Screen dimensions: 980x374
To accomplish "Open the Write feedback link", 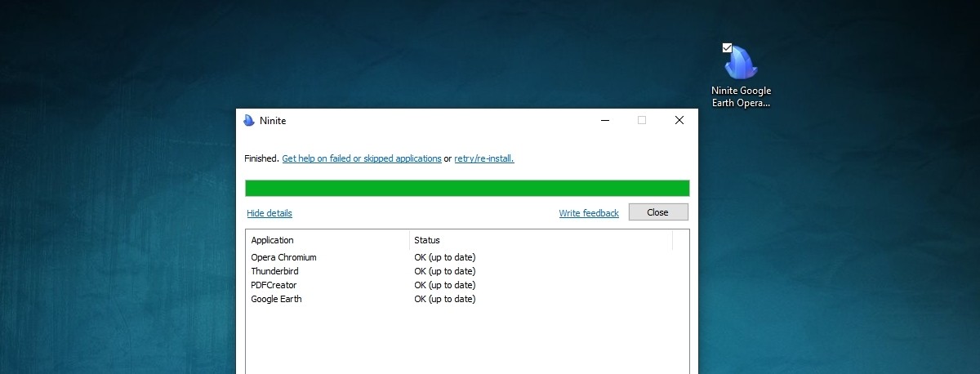I will [x=588, y=213].
